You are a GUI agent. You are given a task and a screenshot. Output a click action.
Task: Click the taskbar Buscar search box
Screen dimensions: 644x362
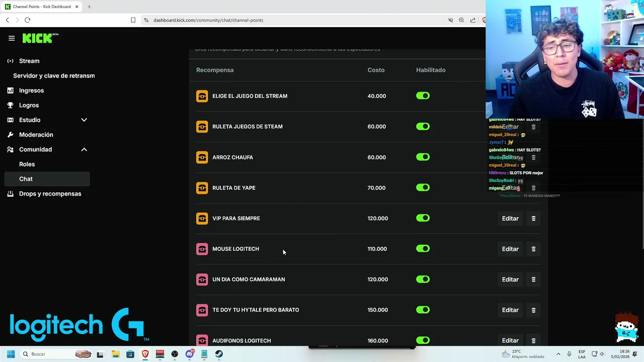56,354
